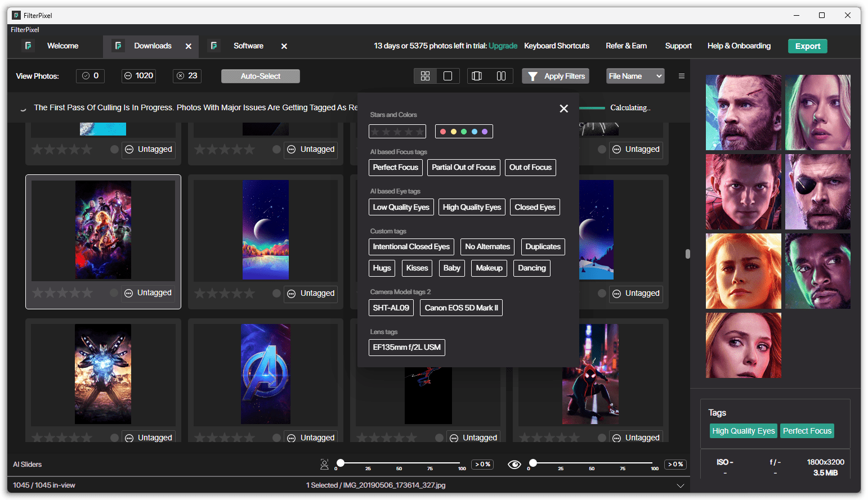The image size is (868, 500).
Task: Open Untagged dropdown on right moon card
Action: click(x=636, y=294)
